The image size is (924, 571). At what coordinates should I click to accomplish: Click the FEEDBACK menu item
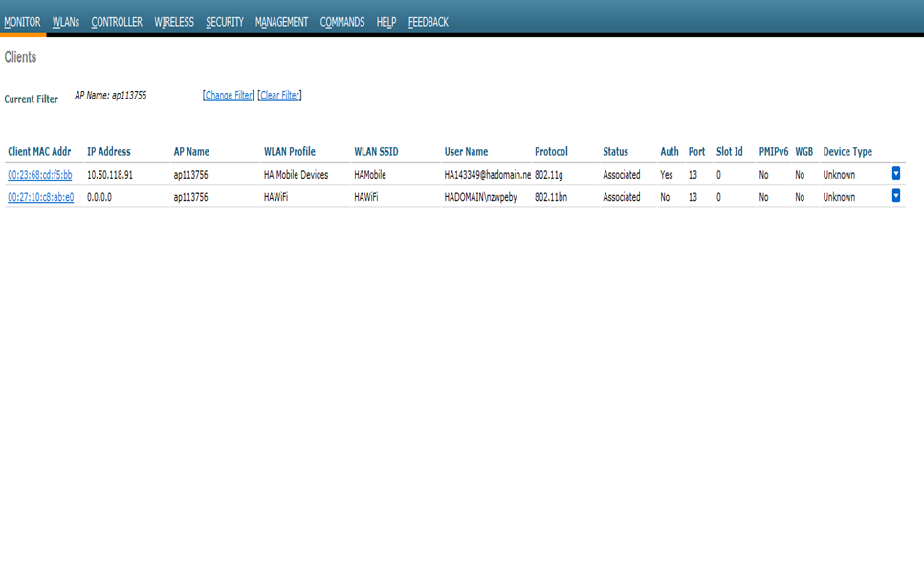click(429, 22)
